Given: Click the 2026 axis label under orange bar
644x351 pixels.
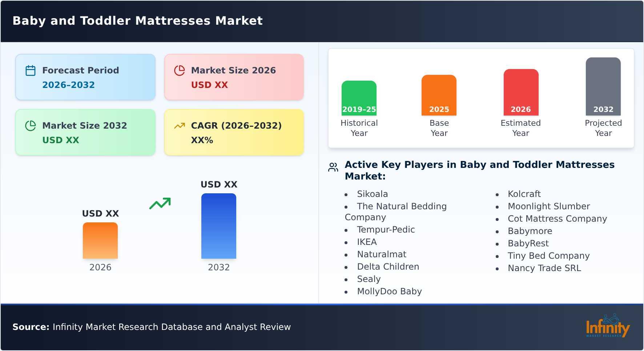Looking at the screenshot, I should 100,267.
